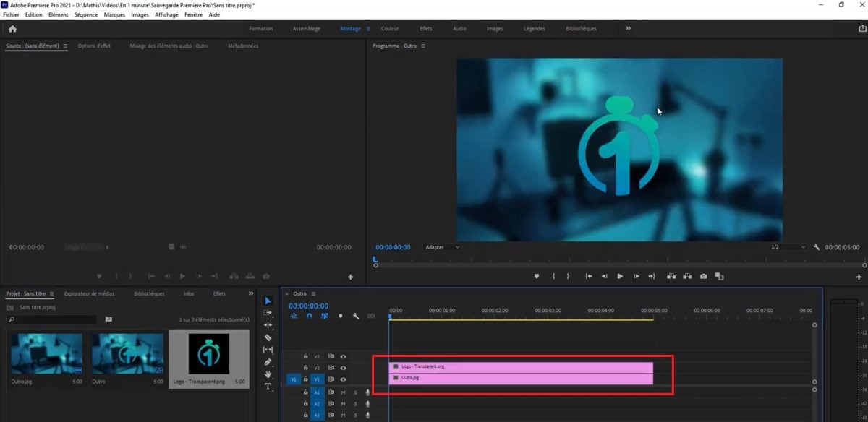Image resolution: width=868 pixels, height=422 pixels.
Task: Open the Outro timeline panel menu
Action: (312, 293)
